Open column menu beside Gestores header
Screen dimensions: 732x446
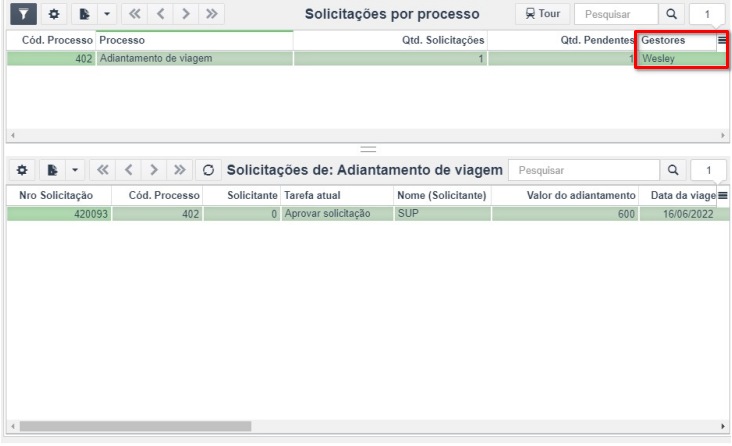[722, 40]
